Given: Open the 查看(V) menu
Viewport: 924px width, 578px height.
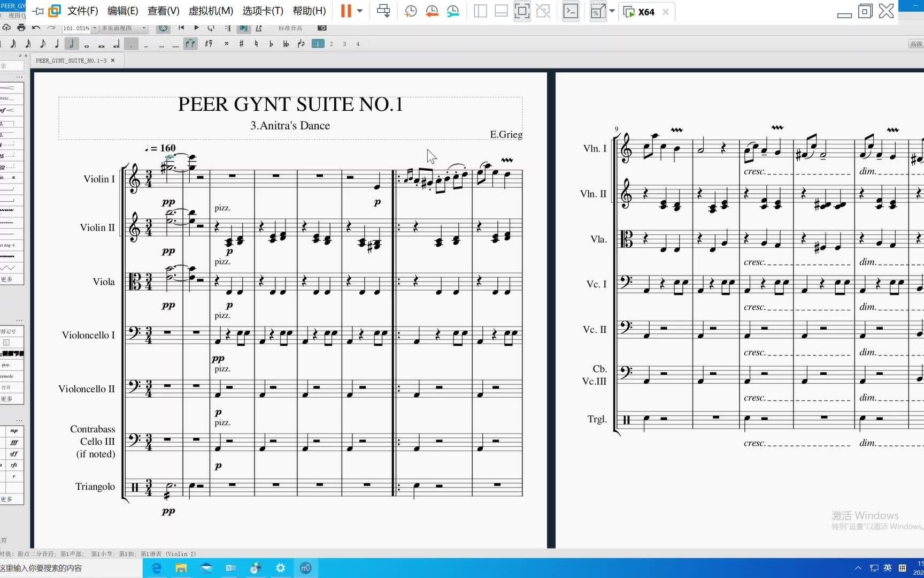Looking at the screenshot, I should pyautogui.click(x=163, y=11).
